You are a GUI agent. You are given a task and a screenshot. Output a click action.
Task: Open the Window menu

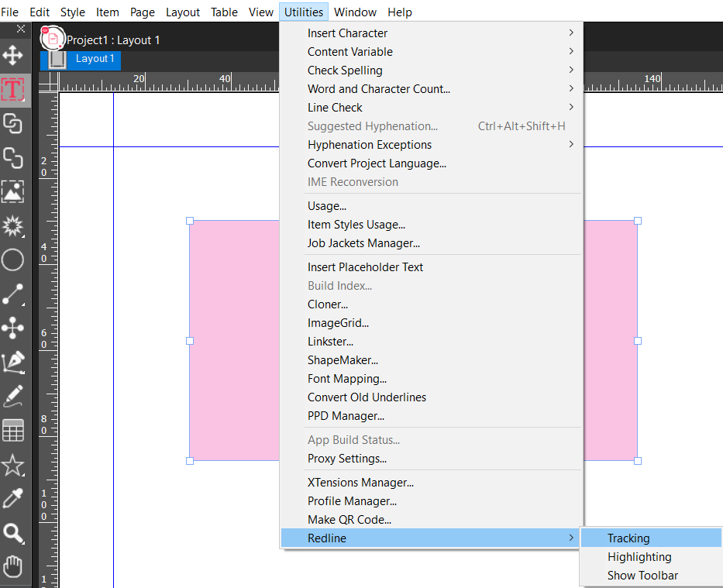(x=355, y=12)
